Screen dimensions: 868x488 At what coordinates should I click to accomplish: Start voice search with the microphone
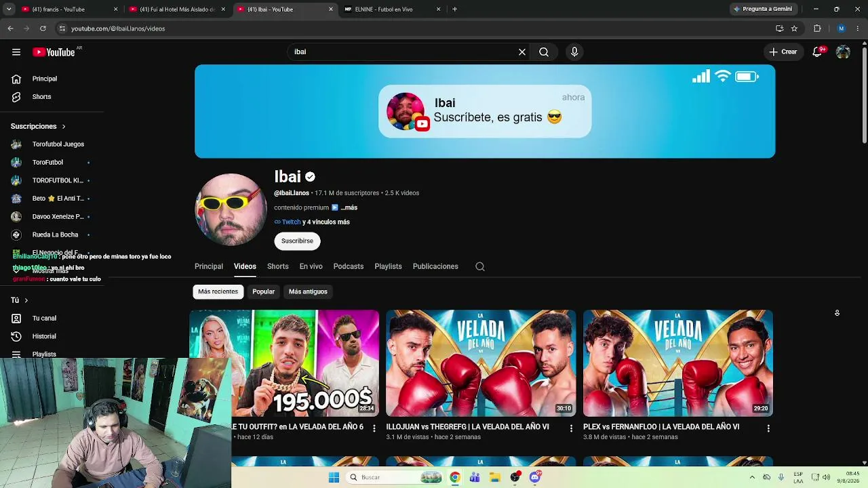click(574, 52)
